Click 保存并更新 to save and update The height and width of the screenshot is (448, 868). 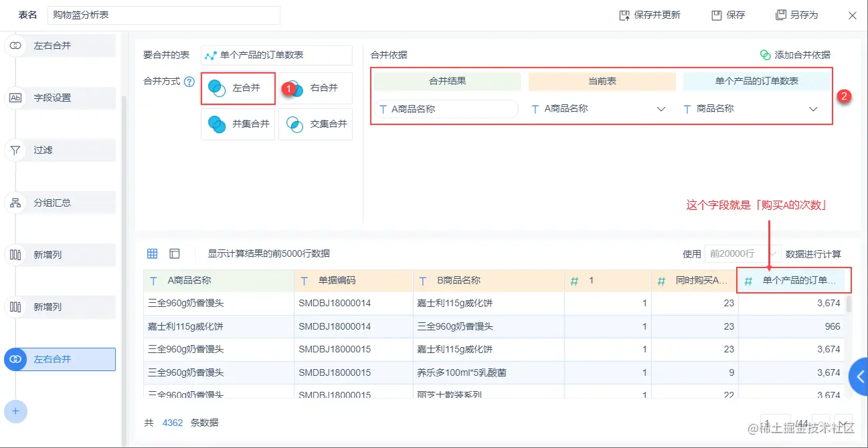click(x=650, y=14)
